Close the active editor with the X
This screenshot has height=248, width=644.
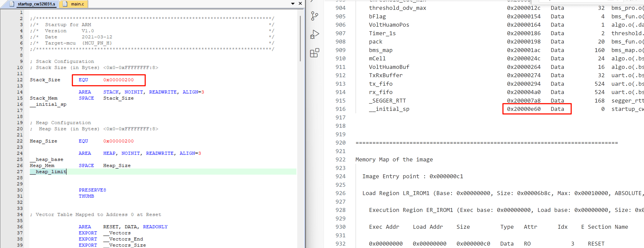[x=300, y=3]
